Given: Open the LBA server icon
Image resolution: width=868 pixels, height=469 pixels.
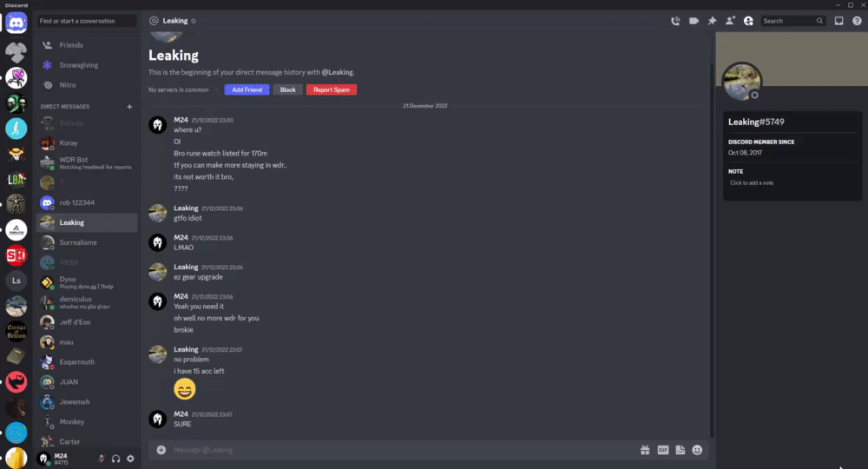Looking at the screenshot, I should point(16,180).
